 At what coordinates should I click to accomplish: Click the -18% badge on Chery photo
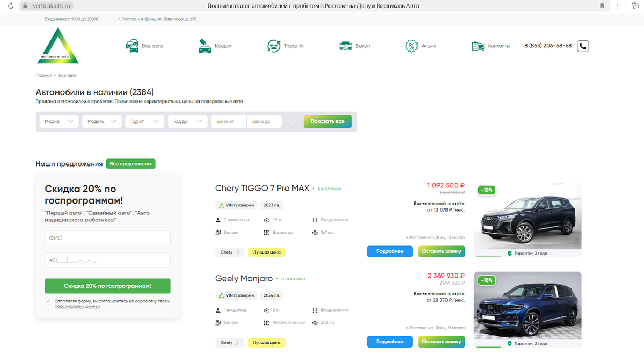tap(487, 190)
